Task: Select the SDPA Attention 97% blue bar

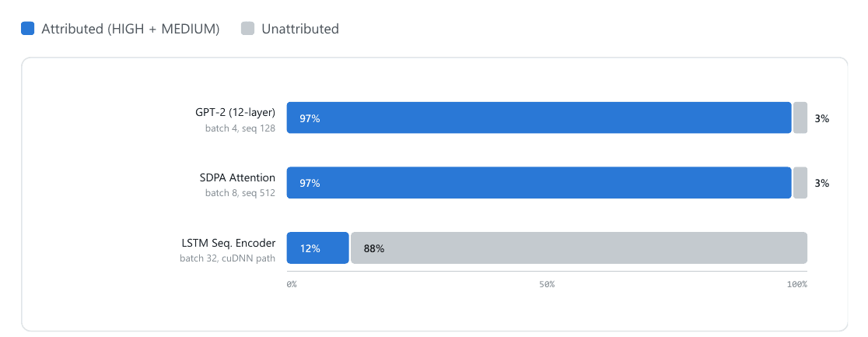Action: point(539,183)
